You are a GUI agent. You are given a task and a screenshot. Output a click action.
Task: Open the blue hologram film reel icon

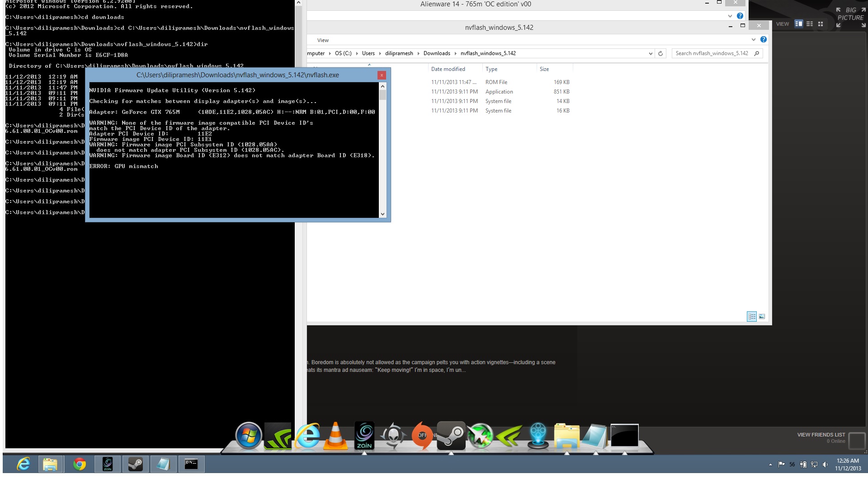click(538, 436)
